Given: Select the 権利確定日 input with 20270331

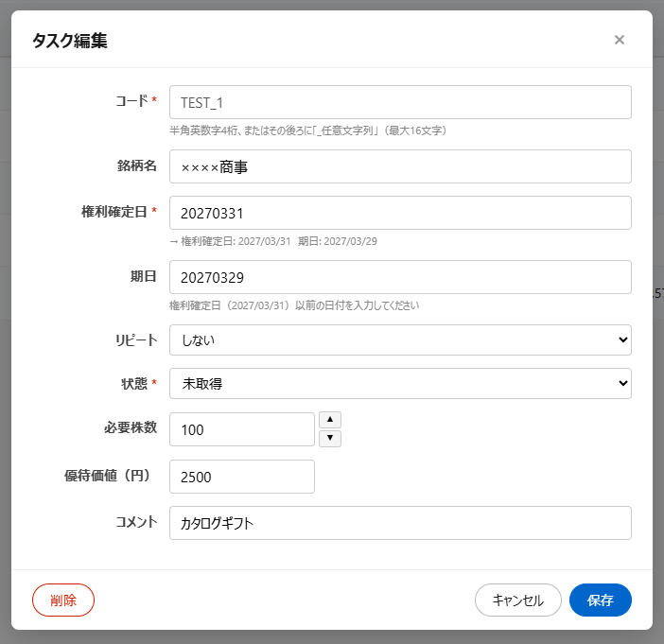Looking at the screenshot, I should point(399,213).
